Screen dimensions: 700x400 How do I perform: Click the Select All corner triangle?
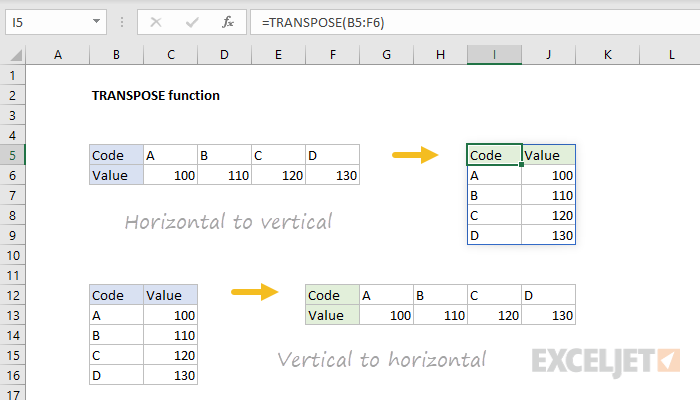click(16, 55)
